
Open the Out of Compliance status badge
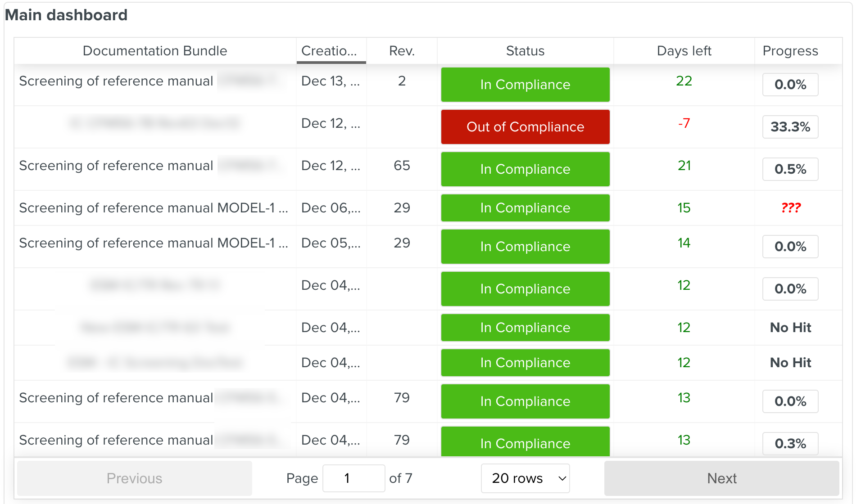tap(525, 127)
